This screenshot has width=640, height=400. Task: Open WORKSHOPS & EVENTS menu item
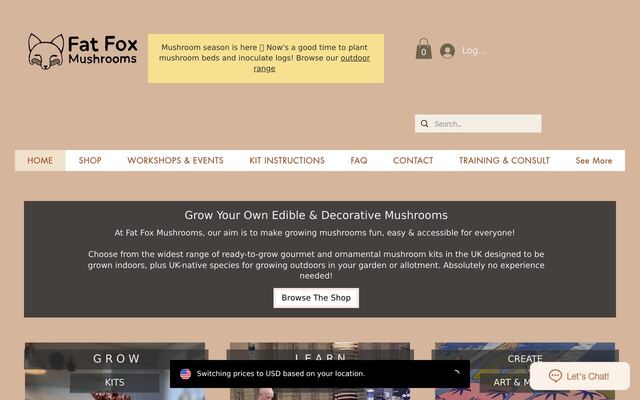click(x=175, y=160)
